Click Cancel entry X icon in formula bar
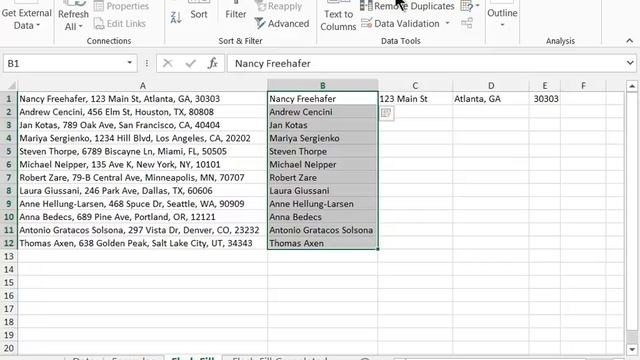640x360 pixels. point(167,63)
